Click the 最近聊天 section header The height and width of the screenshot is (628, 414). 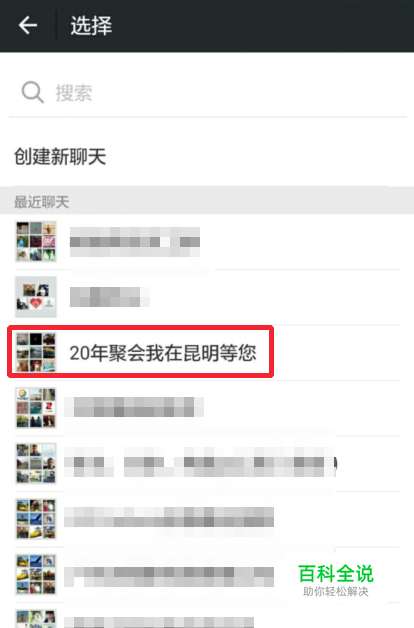[x=42, y=202]
